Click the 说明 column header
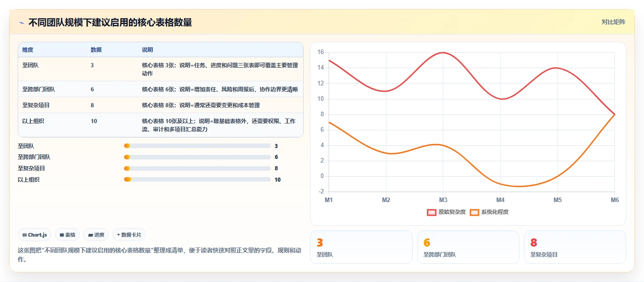644x282 pixels. (x=147, y=49)
